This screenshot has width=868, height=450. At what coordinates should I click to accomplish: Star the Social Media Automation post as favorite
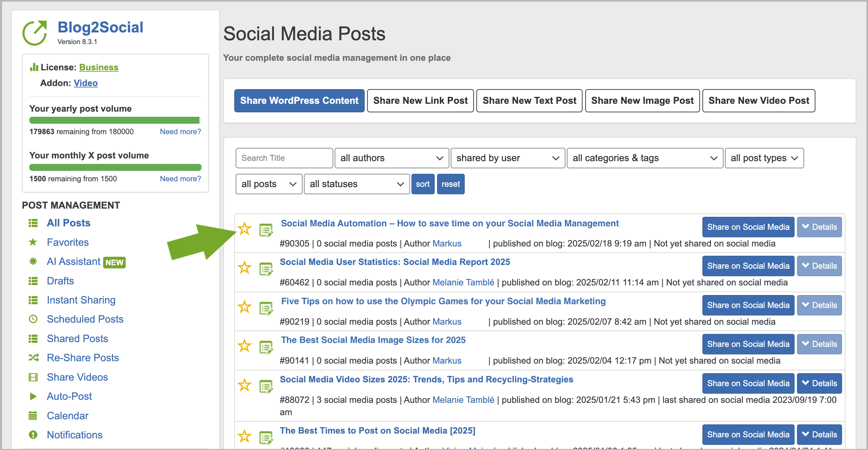(x=244, y=229)
